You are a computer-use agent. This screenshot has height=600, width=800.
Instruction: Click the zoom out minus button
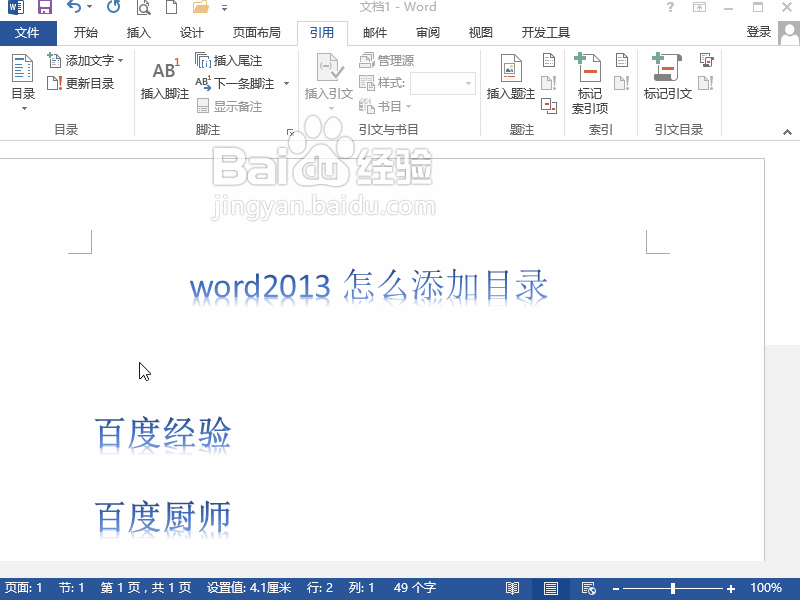click(x=616, y=588)
